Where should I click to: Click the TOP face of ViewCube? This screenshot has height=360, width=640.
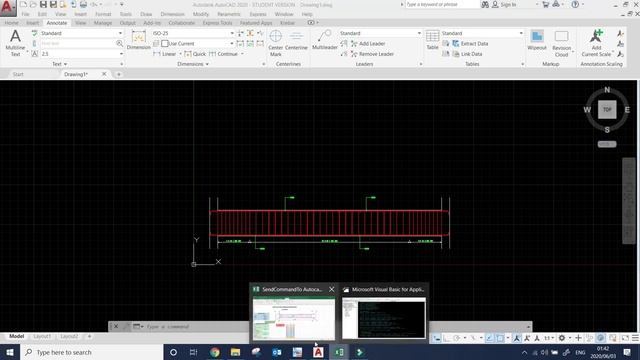(607, 109)
